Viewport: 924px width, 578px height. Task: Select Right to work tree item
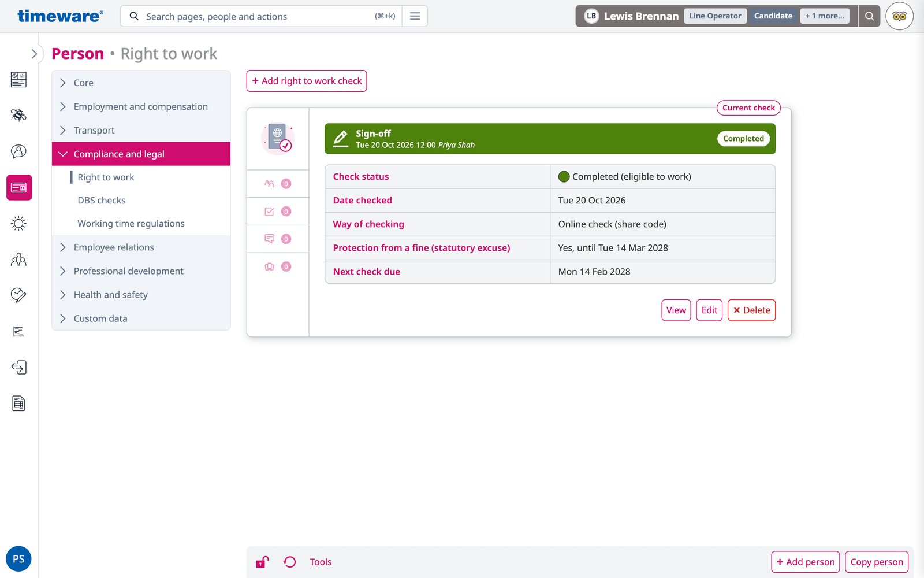[x=106, y=177]
